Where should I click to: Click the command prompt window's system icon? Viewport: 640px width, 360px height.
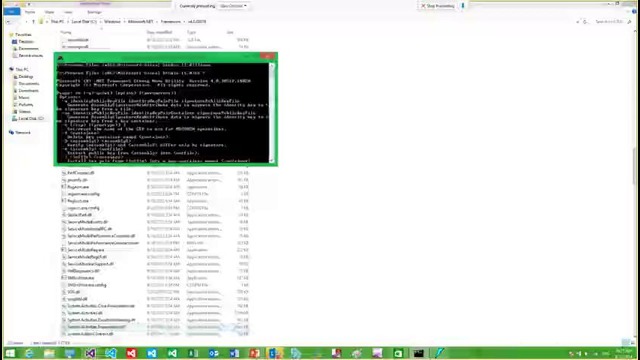60,58
